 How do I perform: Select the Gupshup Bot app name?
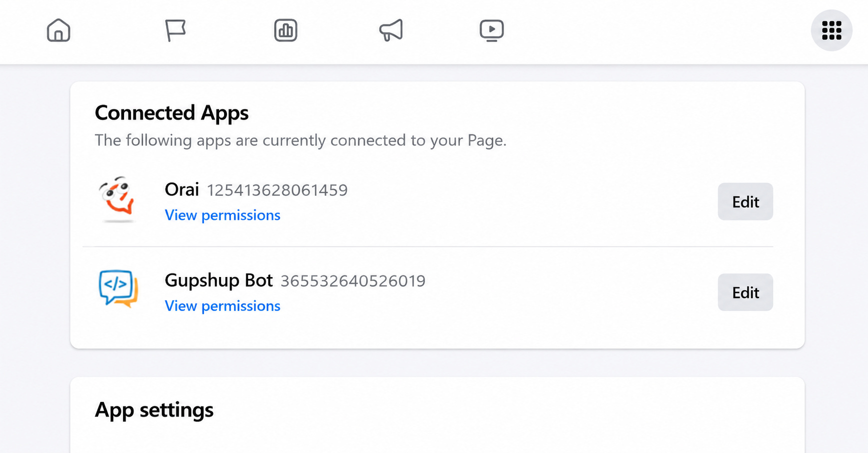pos(219,280)
